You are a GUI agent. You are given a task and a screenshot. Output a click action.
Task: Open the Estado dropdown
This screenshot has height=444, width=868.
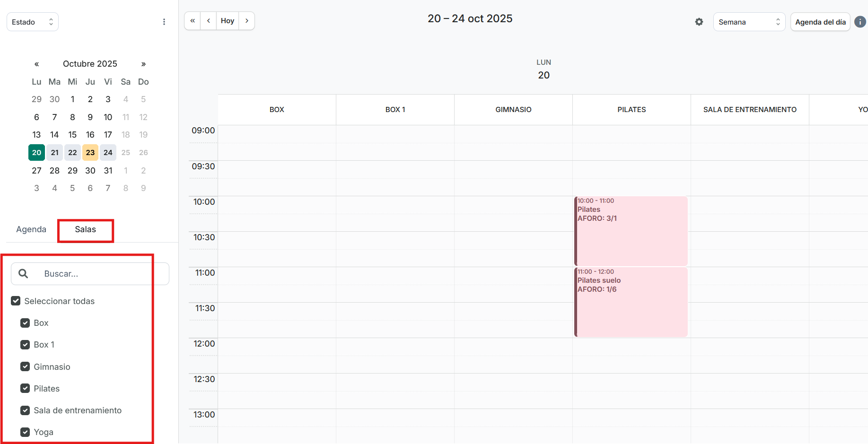coord(33,22)
